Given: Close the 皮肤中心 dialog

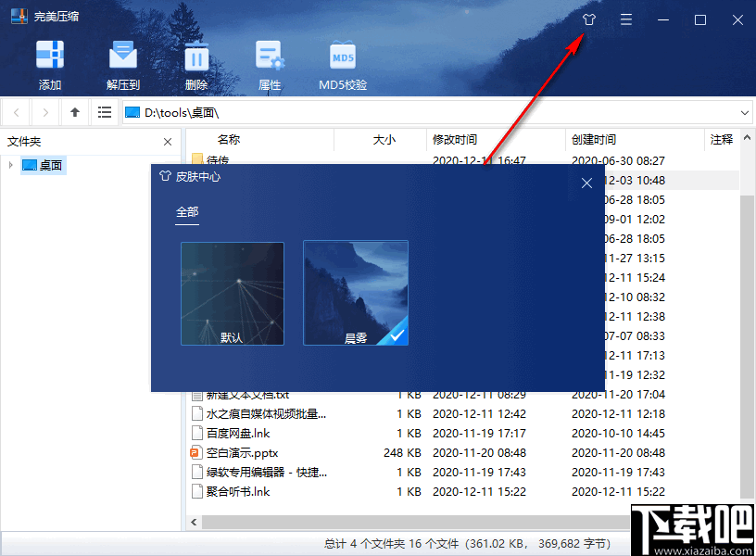Looking at the screenshot, I should pyautogui.click(x=586, y=183).
